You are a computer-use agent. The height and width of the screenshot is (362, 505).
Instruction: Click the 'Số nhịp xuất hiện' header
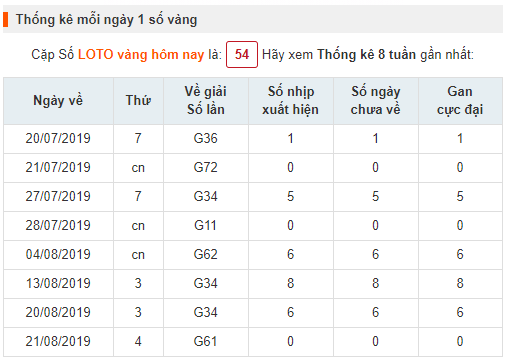290,100
